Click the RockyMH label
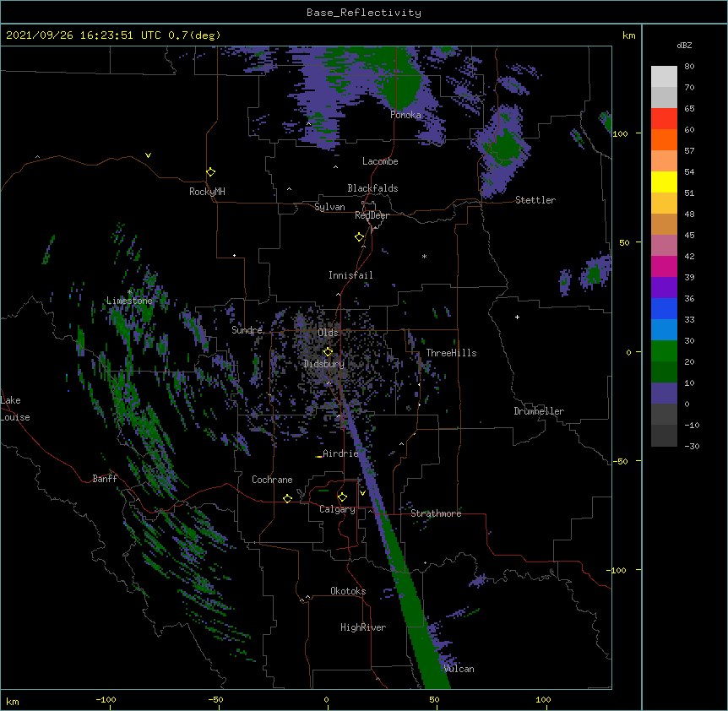Viewport: 728px width, 711px height. coord(207,192)
